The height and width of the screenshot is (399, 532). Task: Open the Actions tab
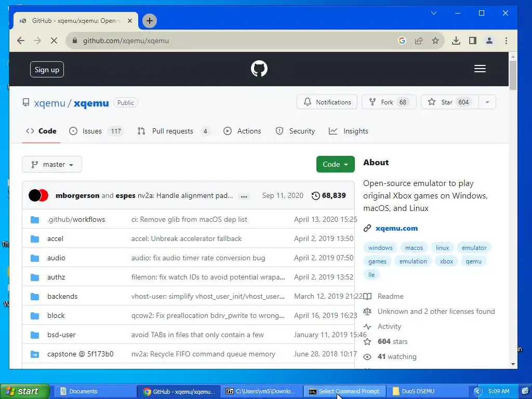coord(242,131)
